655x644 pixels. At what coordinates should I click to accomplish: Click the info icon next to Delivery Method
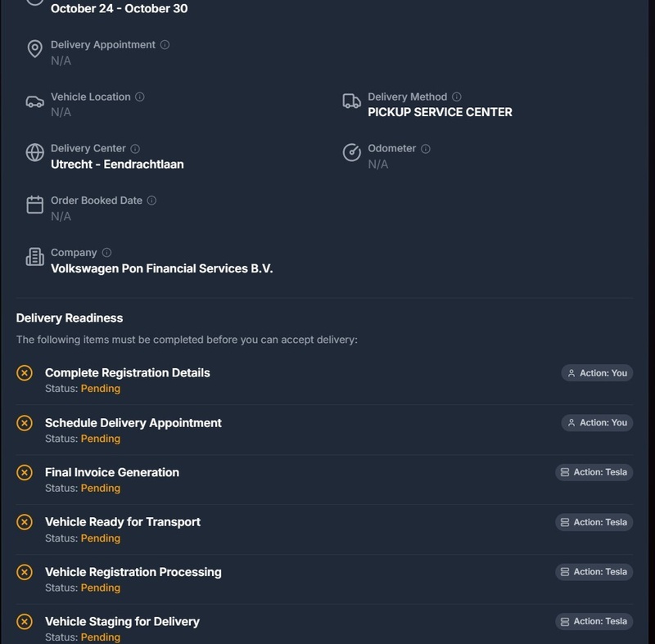point(457,97)
